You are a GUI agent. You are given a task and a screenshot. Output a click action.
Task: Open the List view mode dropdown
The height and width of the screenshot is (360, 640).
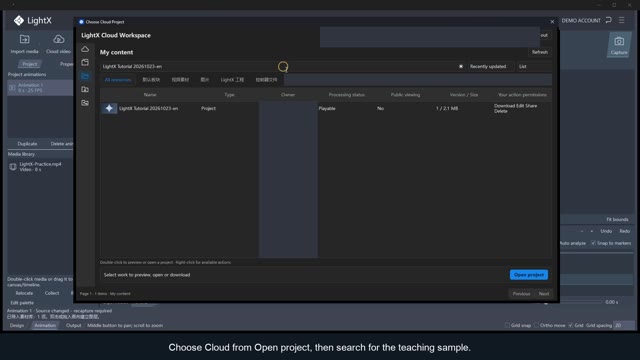click(533, 67)
